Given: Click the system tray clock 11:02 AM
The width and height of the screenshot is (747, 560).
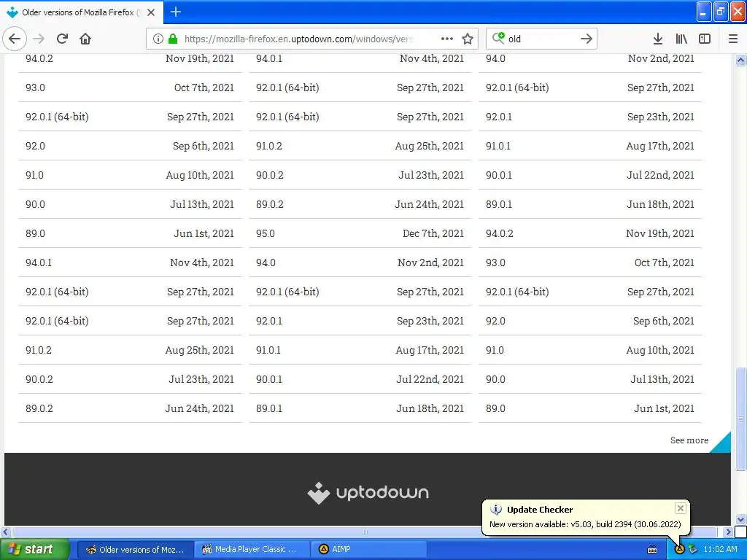Looking at the screenshot, I should [x=720, y=549].
